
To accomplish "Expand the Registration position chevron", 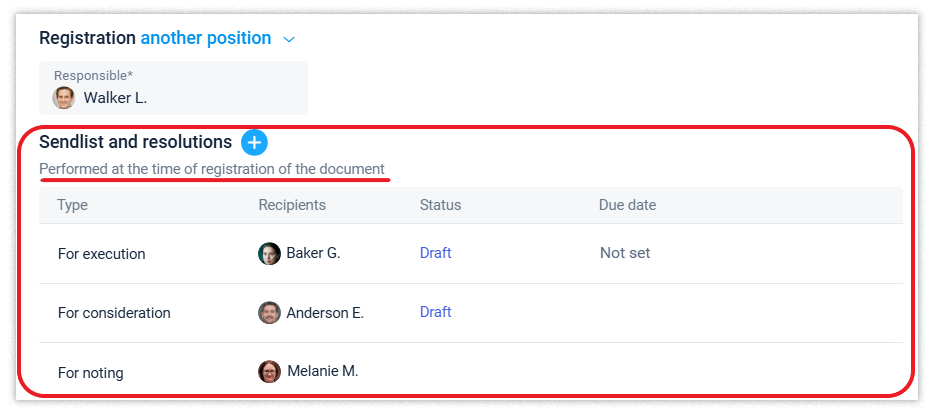I will point(289,40).
